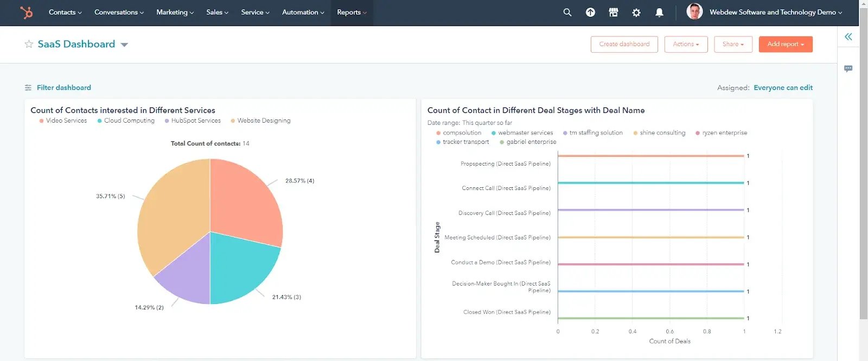Toggle tracker transport legend item

point(462,142)
